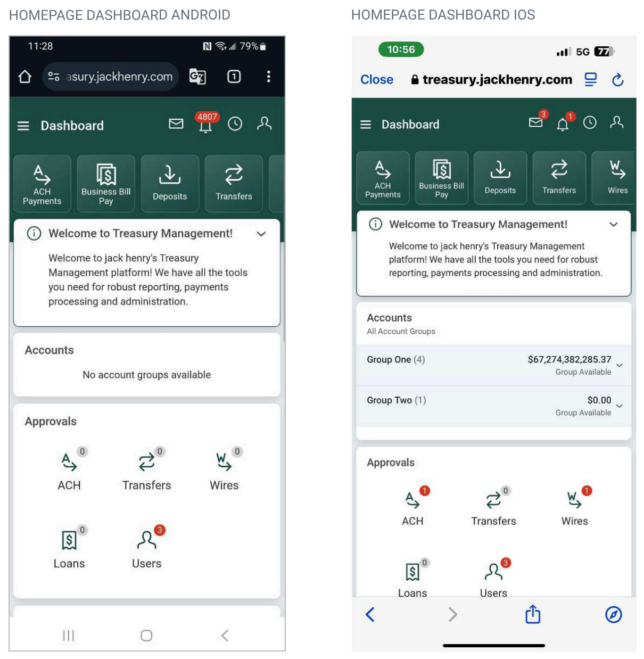Open the iOS mail icon with 3 badge
Viewport: 644px width, 659px height.
tap(537, 121)
